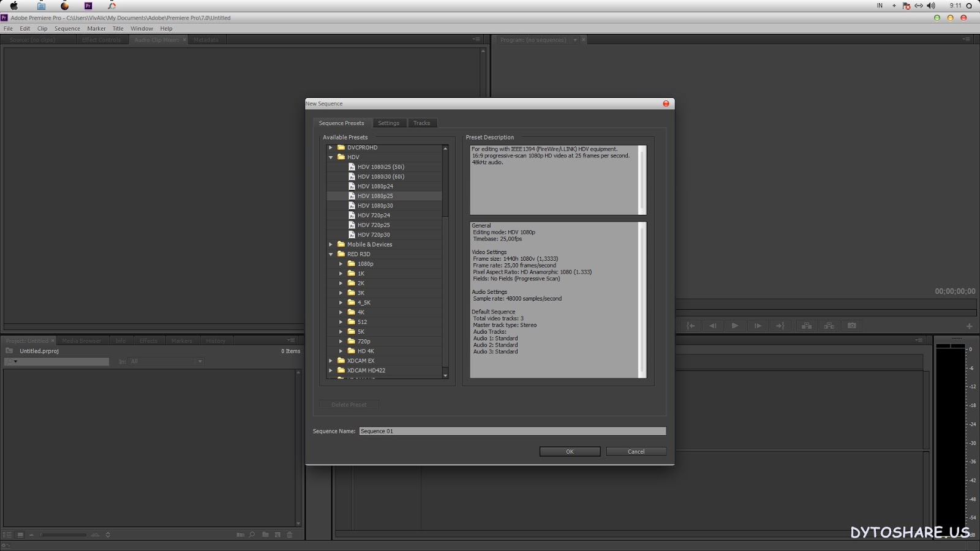
Task: Select the HDV 720p30 preset
Action: 374,234
